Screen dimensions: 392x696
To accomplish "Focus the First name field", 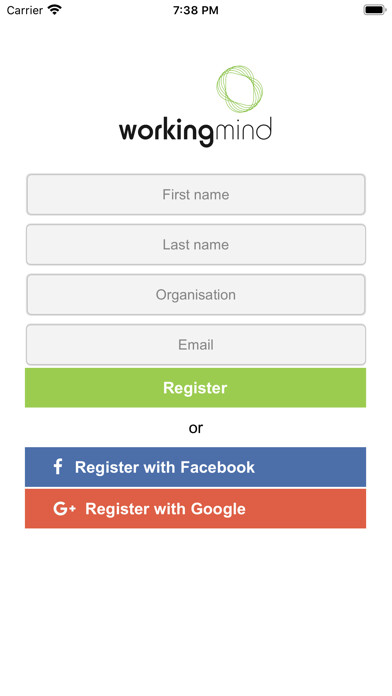I will 196,194.
